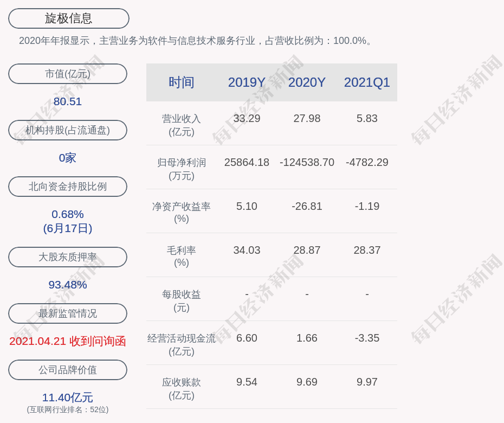Click the 经营活动现金流 row label

[x=181, y=344]
